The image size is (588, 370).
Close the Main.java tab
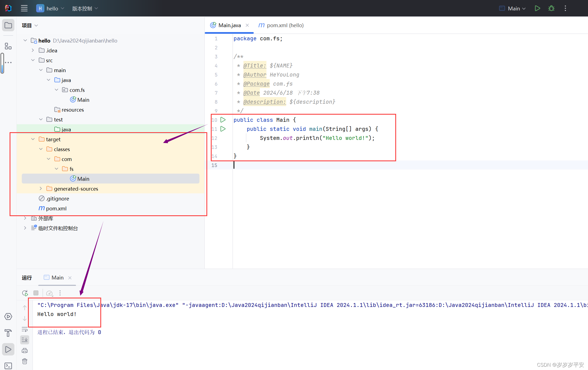247,25
